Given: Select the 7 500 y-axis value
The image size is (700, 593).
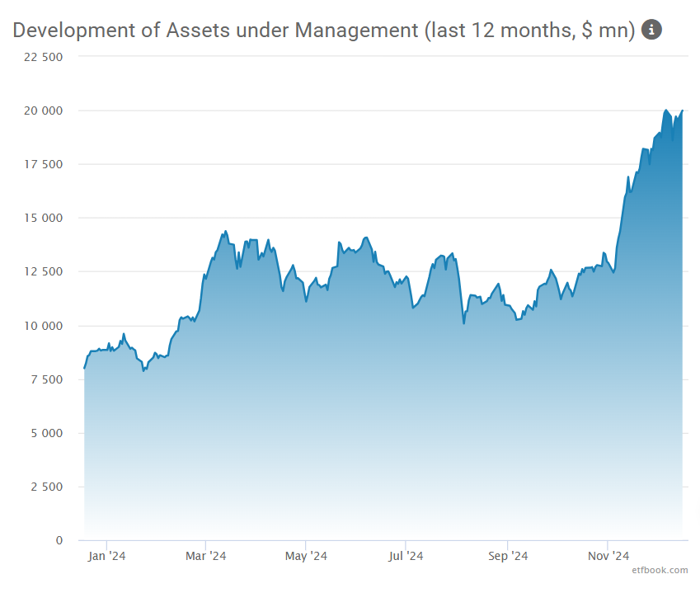Looking at the screenshot, I should point(45,379).
